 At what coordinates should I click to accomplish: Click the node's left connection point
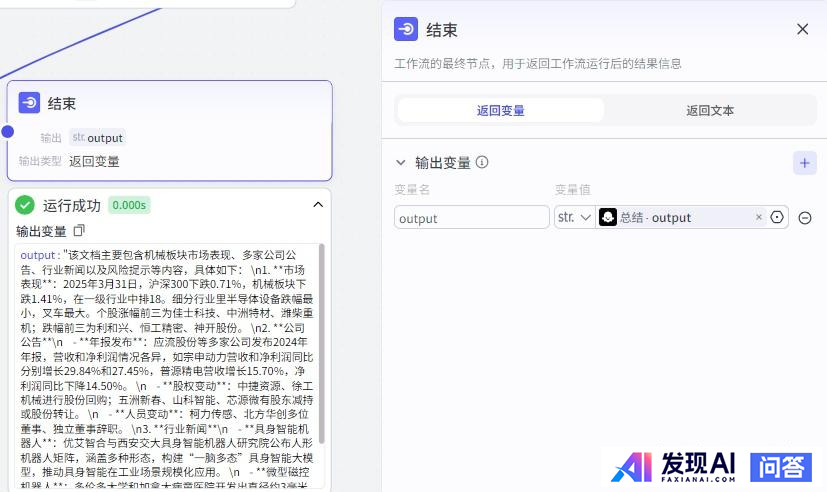click(x=8, y=131)
